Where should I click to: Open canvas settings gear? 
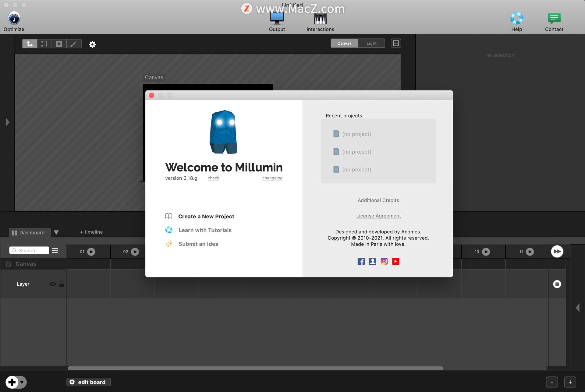pyautogui.click(x=92, y=44)
